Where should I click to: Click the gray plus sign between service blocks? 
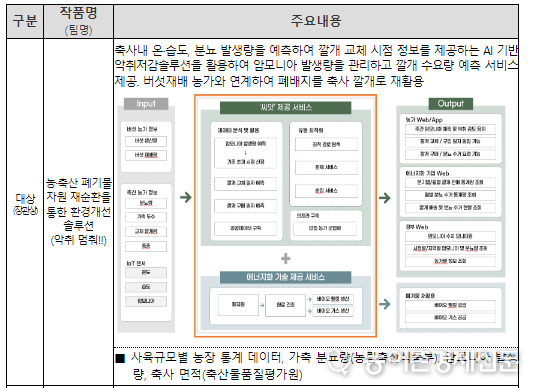click(286, 259)
